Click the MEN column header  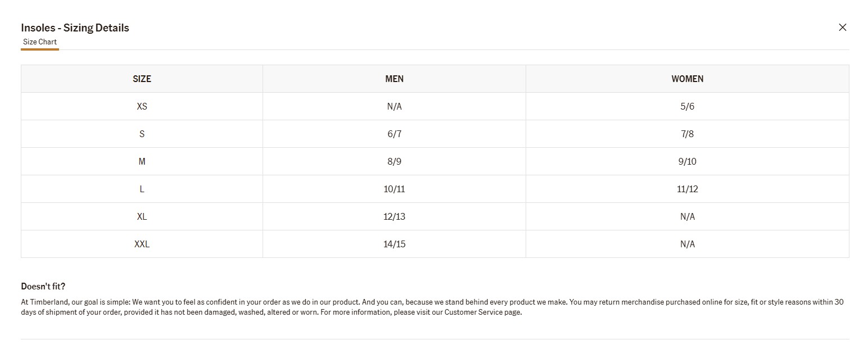(x=394, y=79)
